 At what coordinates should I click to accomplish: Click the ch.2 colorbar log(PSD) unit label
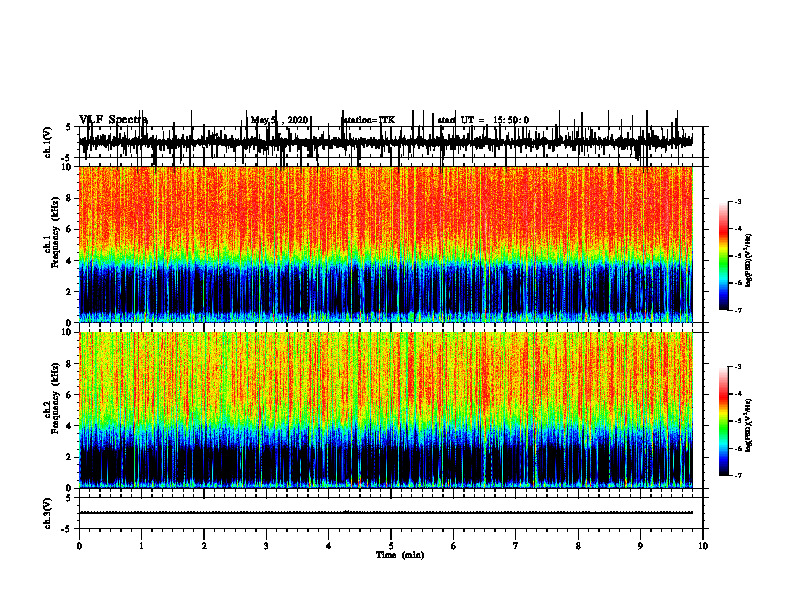click(x=749, y=425)
